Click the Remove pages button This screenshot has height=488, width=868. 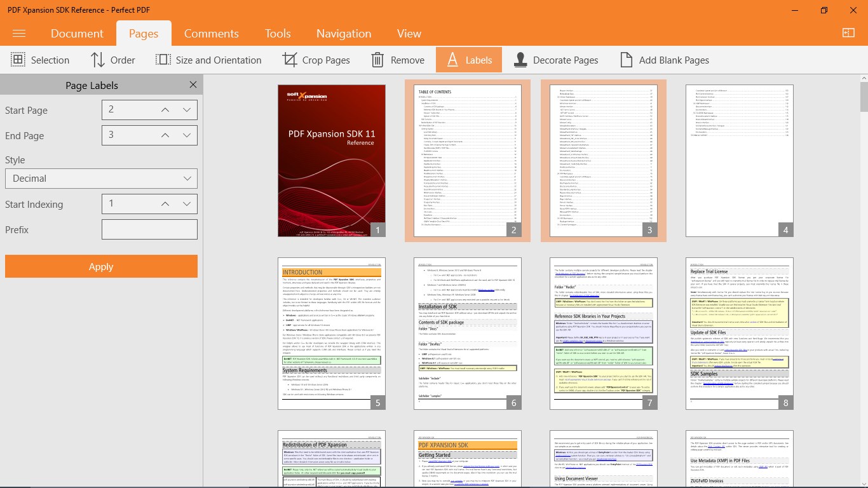[397, 60]
